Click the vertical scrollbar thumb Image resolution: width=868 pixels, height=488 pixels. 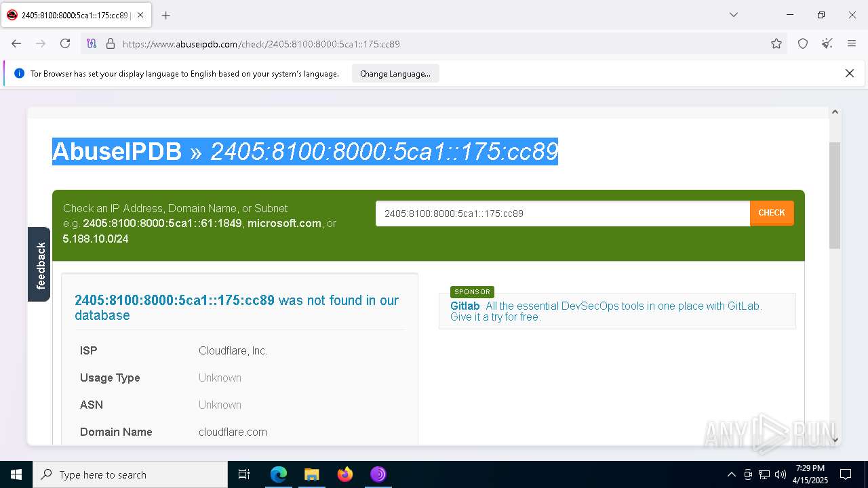click(x=835, y=195)
